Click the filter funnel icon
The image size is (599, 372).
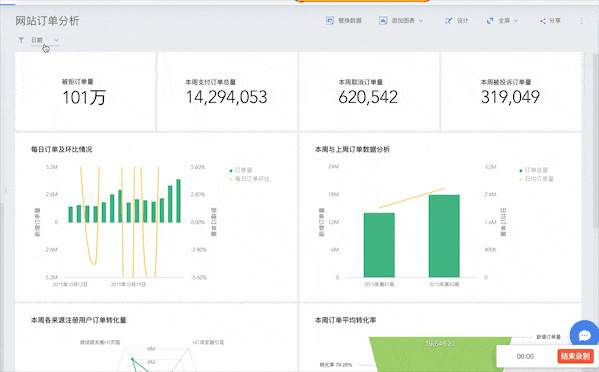(x=21, y=40)
